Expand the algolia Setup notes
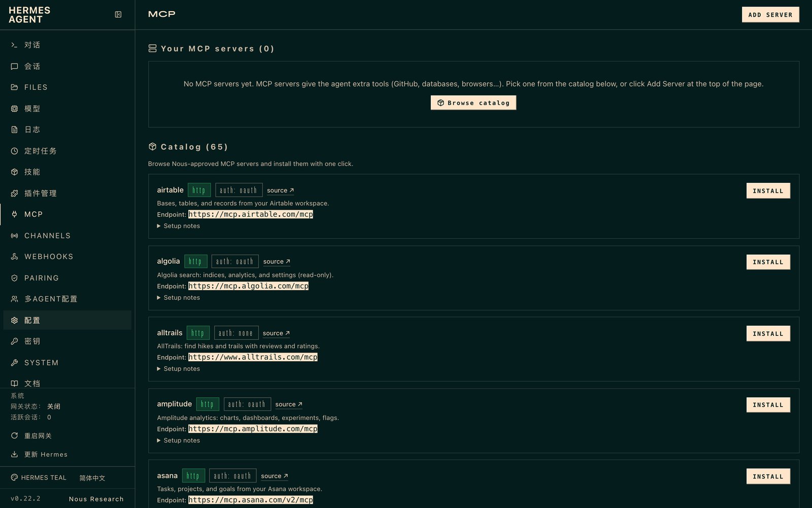The image size is (812, 508). (x=179, y=298)
